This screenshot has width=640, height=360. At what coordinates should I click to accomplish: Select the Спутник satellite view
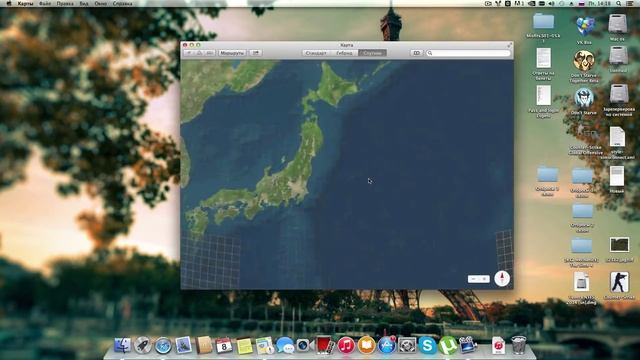click(372, 53)
